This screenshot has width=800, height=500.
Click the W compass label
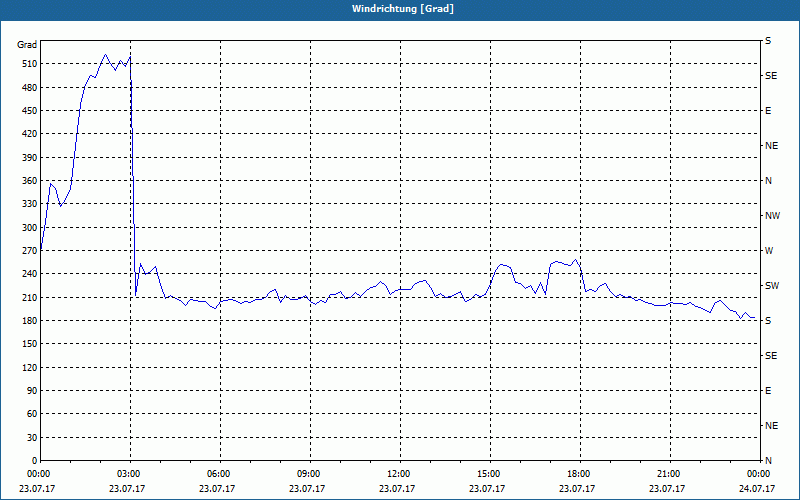[x=769, y=251]
